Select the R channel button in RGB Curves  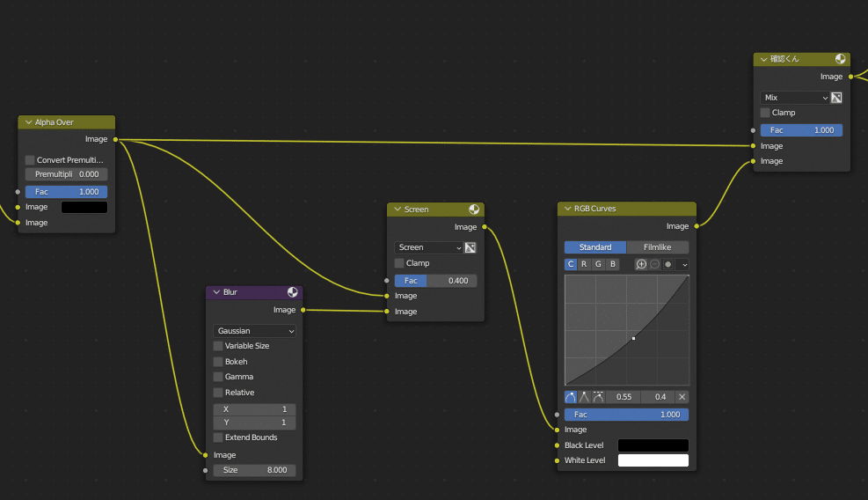[x=584, y=264]
